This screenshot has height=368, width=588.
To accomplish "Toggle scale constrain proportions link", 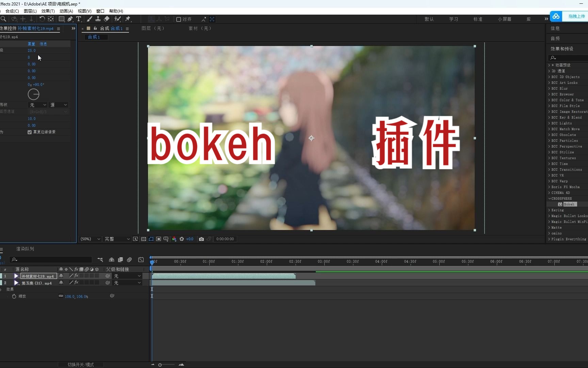I will pyautogui.click(x=61, y=296).
